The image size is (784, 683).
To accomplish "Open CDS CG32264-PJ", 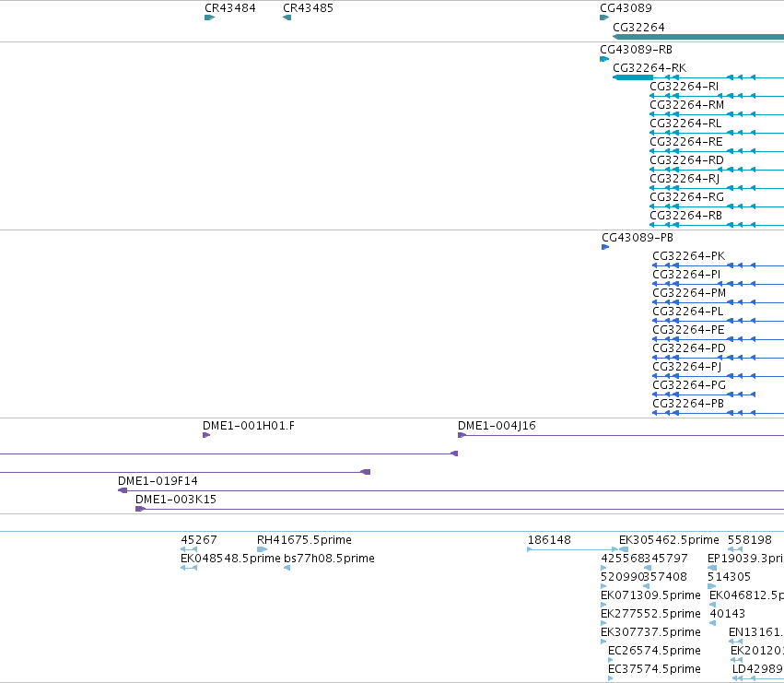I will (687, 367).
